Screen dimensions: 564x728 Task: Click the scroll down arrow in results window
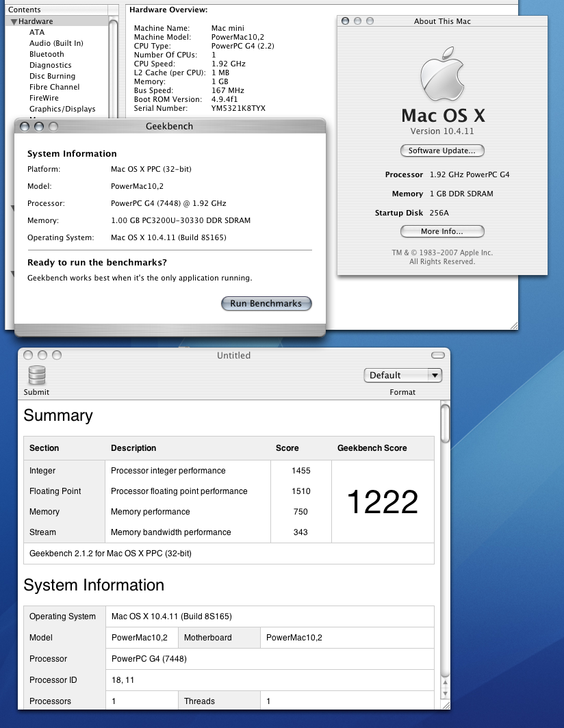point(445,694)
